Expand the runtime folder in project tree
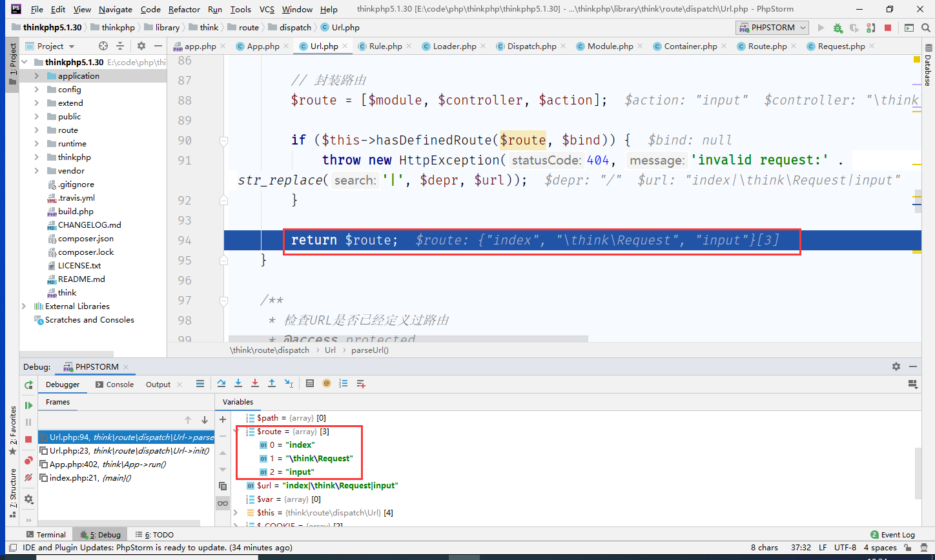 click(x=37, y=143)
